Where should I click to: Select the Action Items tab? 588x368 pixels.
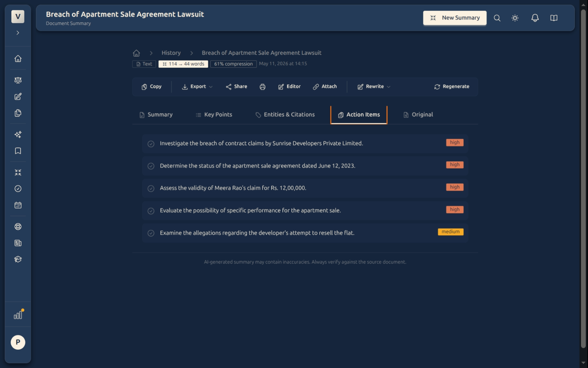[x=359, y=115]
